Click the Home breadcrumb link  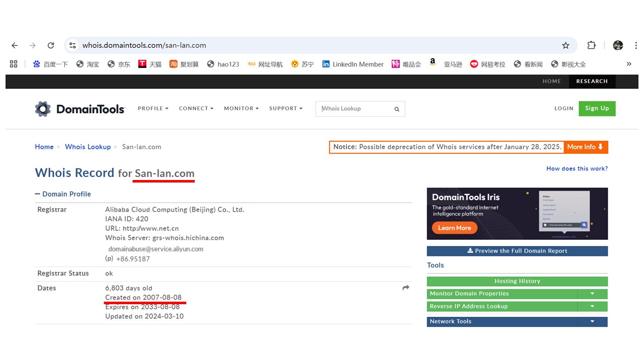click(44, 147)
